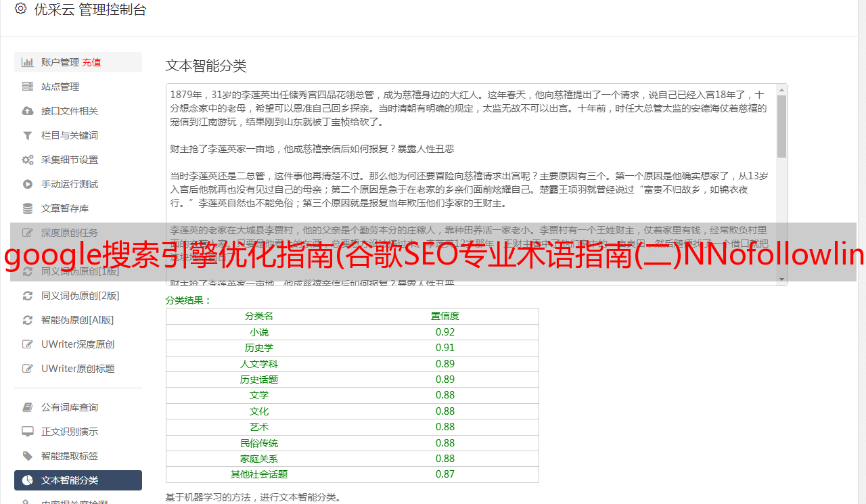Click 优采云 管理控制台 header title
Image resolution: width=866 pixels, height=504 pixels.
pyautogui.click(x=90, y=9)
